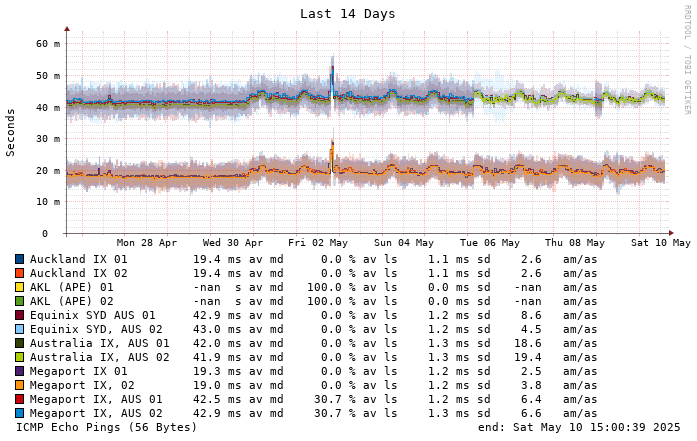This screenshot has width=697, height=441.
Task: Click the 'AKL (APE) 01' legend label
Action: [x=72, y=287]
